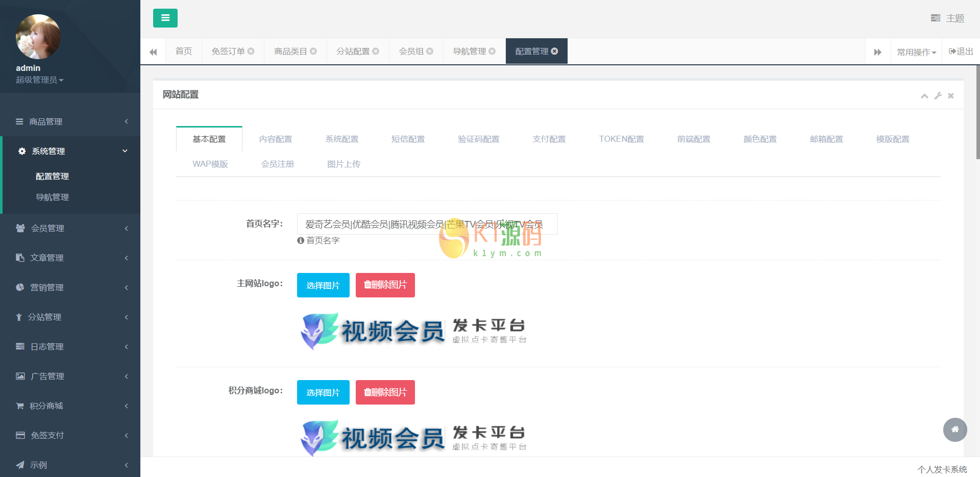Image resolution: width=980 pixels, height=477 pixels.
Task: Close the 免签订单 tab
Action: pos(251,52)
